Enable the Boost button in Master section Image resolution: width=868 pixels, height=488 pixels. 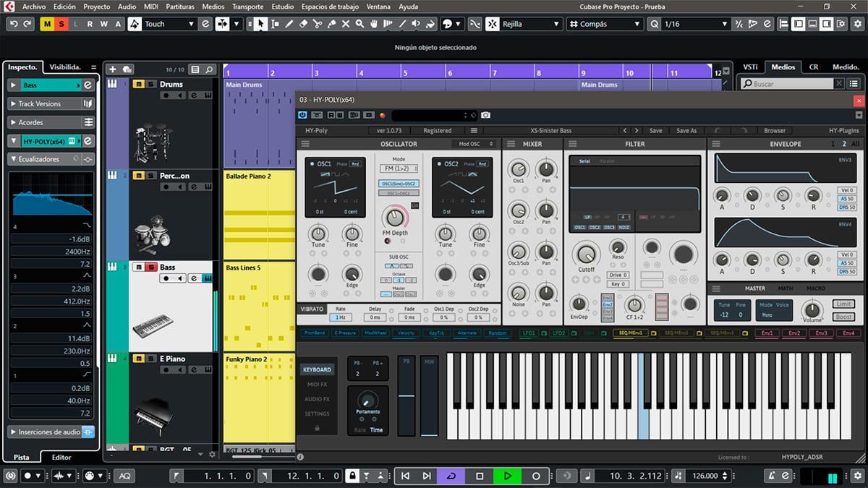pos(843,317)
